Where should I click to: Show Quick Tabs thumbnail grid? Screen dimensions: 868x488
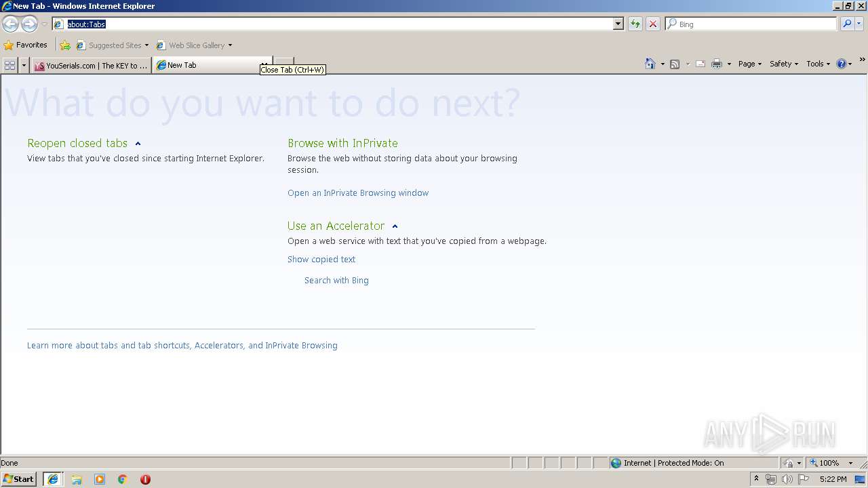[x=9, y=65]
